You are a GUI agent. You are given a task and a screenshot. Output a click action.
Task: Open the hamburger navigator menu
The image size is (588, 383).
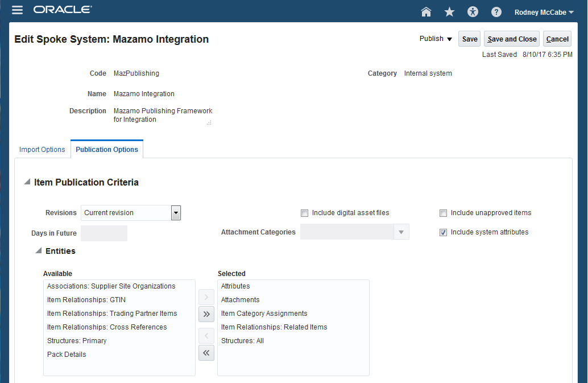[x=17, y=10]
